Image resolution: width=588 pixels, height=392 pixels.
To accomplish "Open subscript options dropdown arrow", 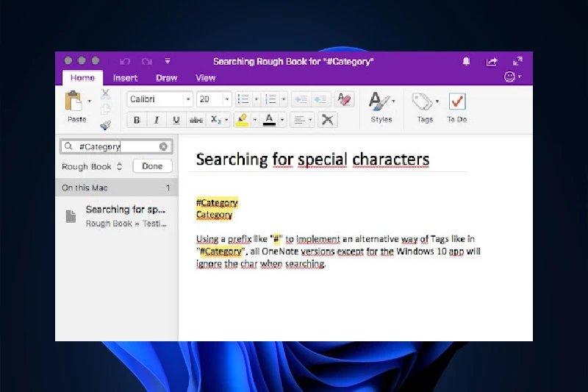I will [226, 120].
